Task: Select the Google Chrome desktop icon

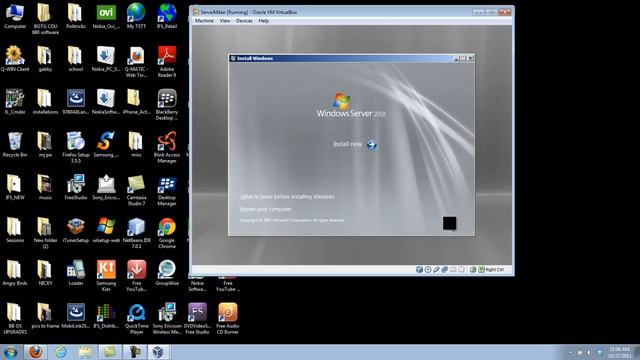Action: (167, 233)
